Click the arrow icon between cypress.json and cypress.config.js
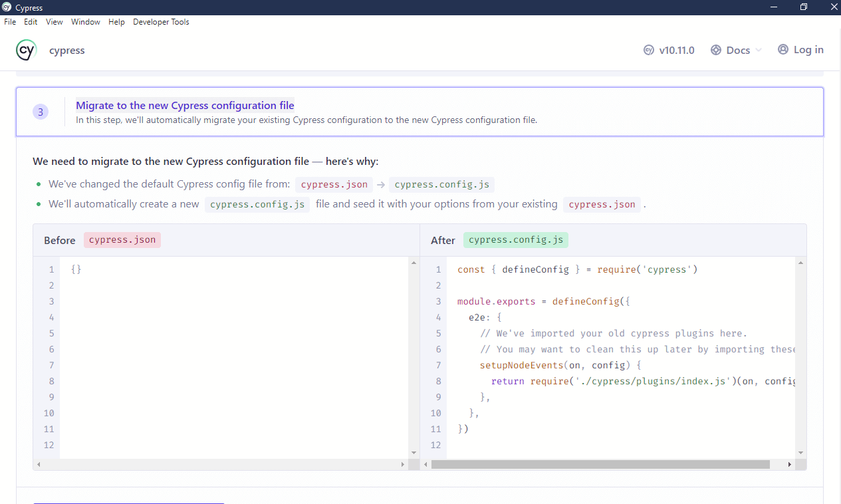This screenshot has width=841, height=504. pyautogui.click(x=380, y=184)
